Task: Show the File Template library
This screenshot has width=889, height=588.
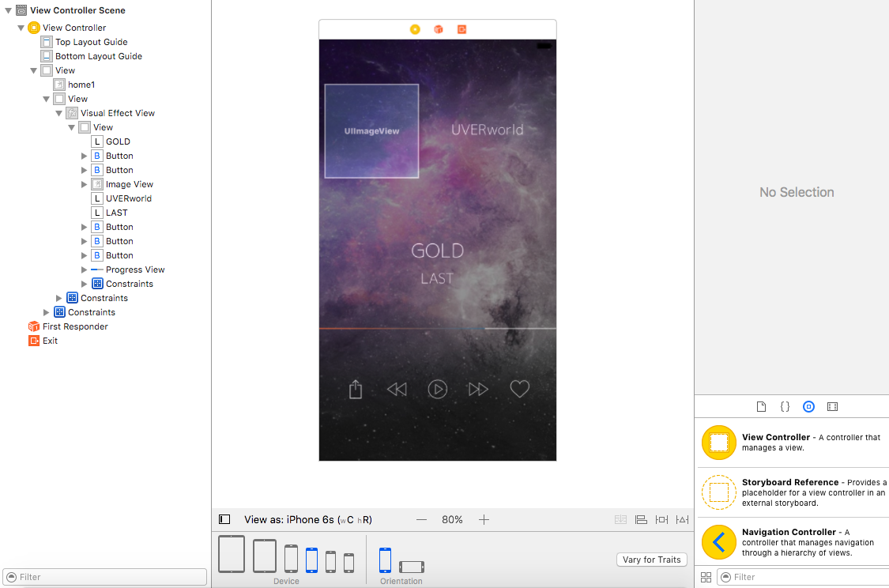Action: pyautogui.click(x=762, y=406)
